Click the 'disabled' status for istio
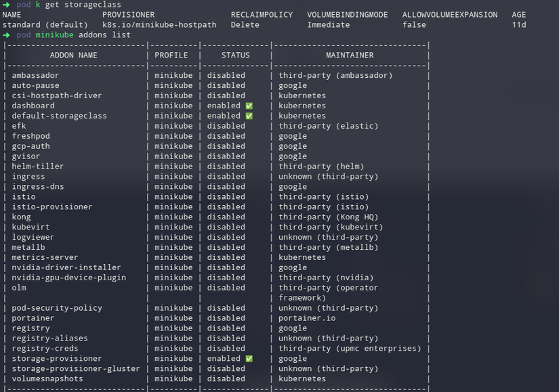The height and width of the screenshot is (392, 559). point(226,197)
